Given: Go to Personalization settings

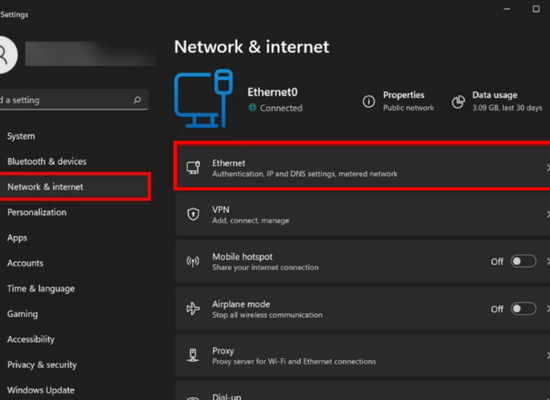Looking at the screenshot, I should (x=37, y=212).
